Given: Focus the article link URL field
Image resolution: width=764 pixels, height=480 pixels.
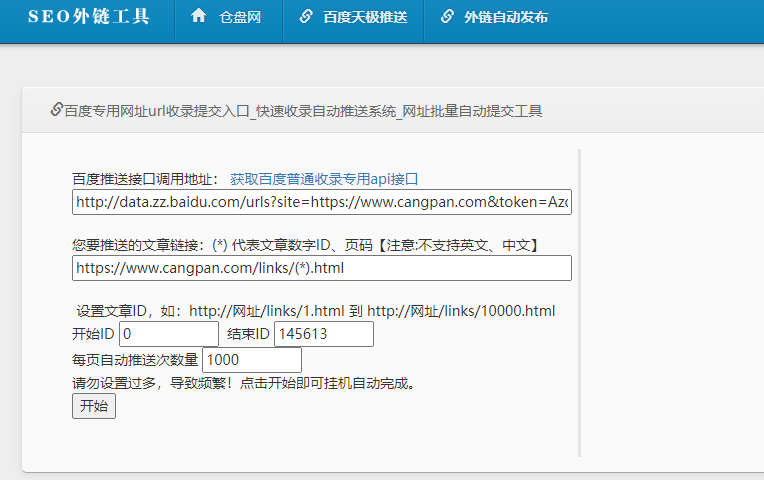Looking at the screenshot, I should (x=322, y=268).
